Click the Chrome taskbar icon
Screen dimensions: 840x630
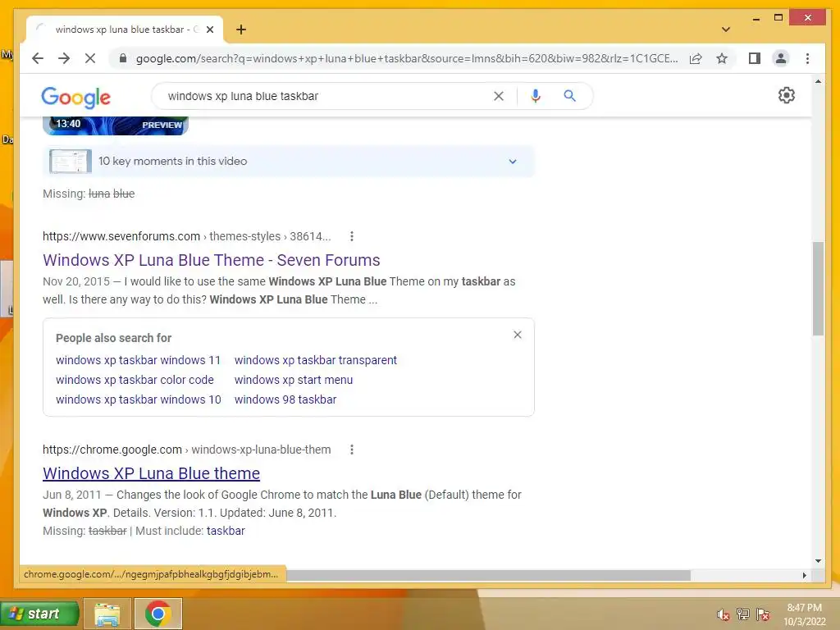tap(158, 614)
